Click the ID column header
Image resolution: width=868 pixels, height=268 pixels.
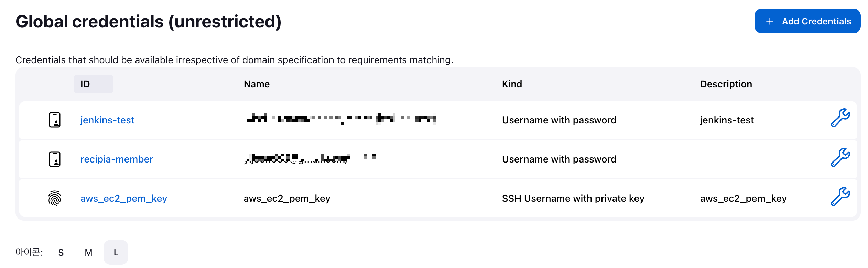coord(85,84)
